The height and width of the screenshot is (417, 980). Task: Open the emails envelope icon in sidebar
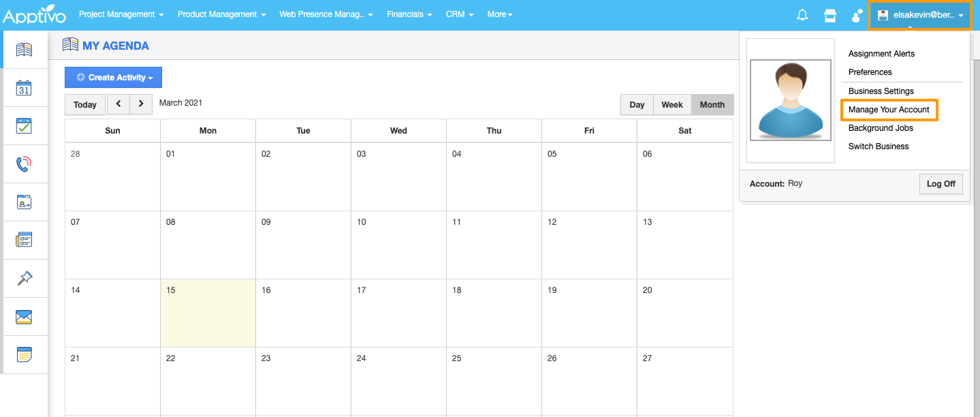pyautogui.click(x=24, y=317)
